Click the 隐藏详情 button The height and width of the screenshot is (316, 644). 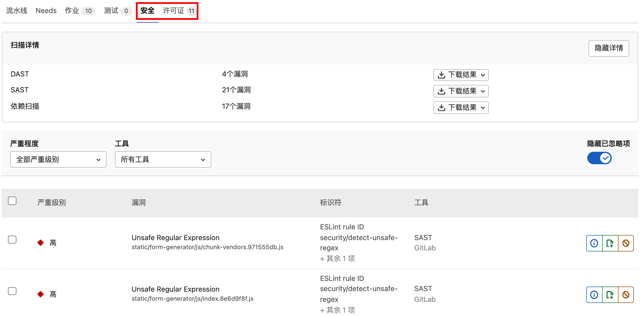tap(609, 48)
